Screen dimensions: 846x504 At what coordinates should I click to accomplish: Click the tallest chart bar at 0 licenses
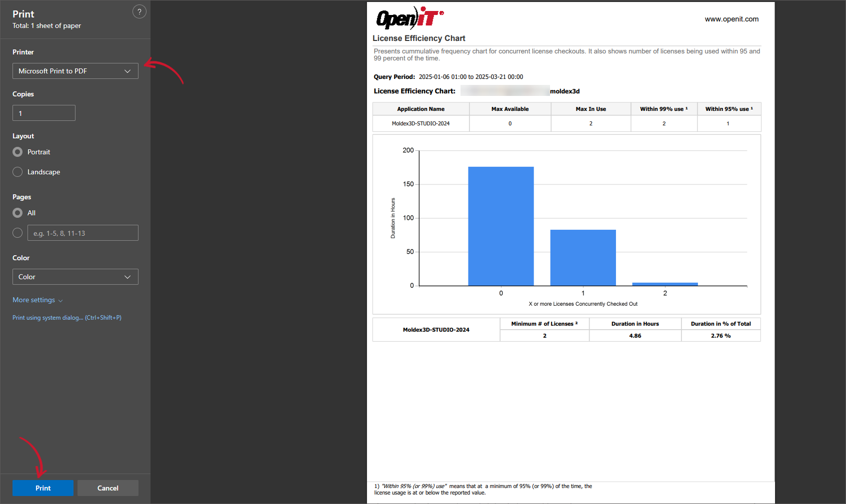[x=500, y=226]
